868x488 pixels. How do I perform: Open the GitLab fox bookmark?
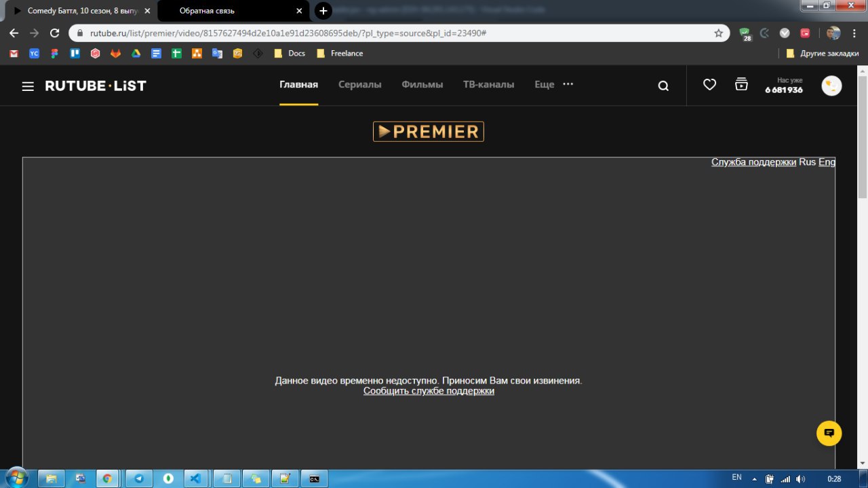[115, 53]
